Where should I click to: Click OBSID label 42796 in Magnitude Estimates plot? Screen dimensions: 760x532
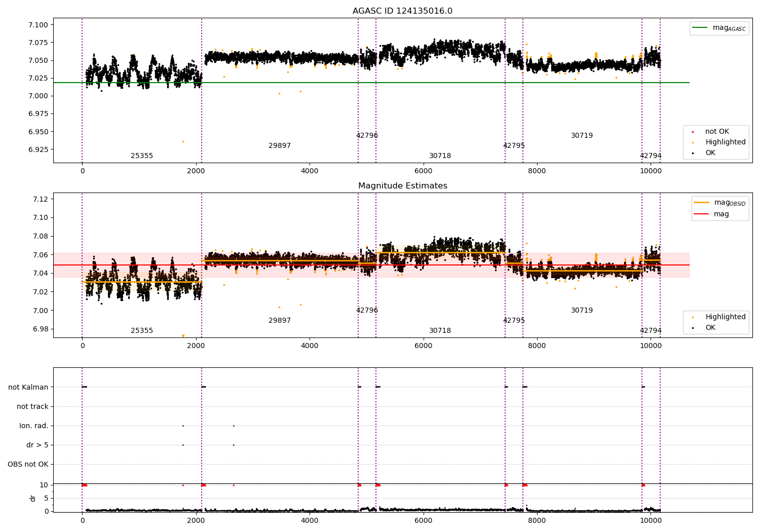point(367,311)
